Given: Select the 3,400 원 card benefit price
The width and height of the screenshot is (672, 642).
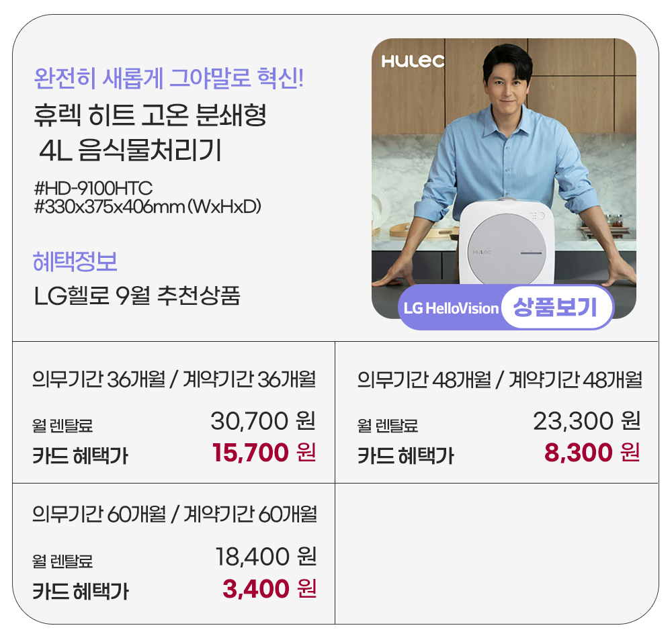Looking at the screenshot, I should [x=269, y=590].
